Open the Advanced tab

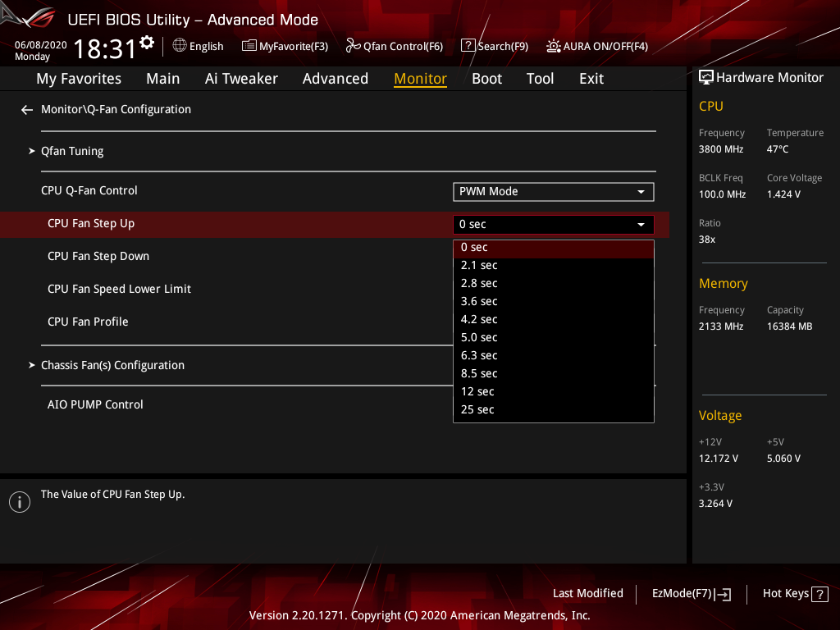click(336, 79)
